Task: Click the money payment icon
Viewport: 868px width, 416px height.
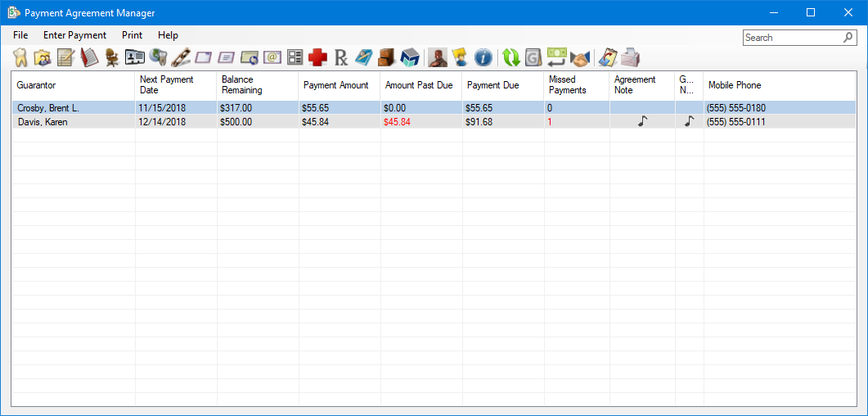Action: pyautogui.click(x=557, y=58)
